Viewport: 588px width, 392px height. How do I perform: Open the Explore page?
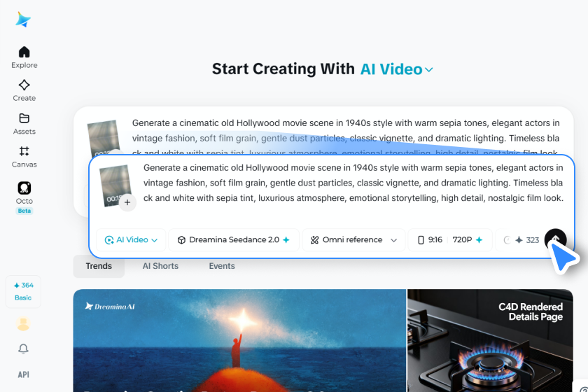(24, 57)
